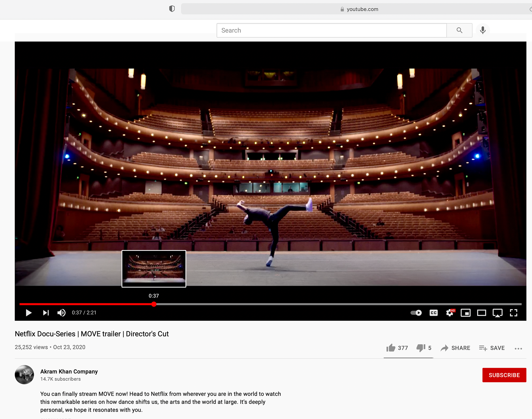This screenshot has width=532, height=419.
Task: Click the privacy shield icon in browser
Action: click(x=172, y=9)
